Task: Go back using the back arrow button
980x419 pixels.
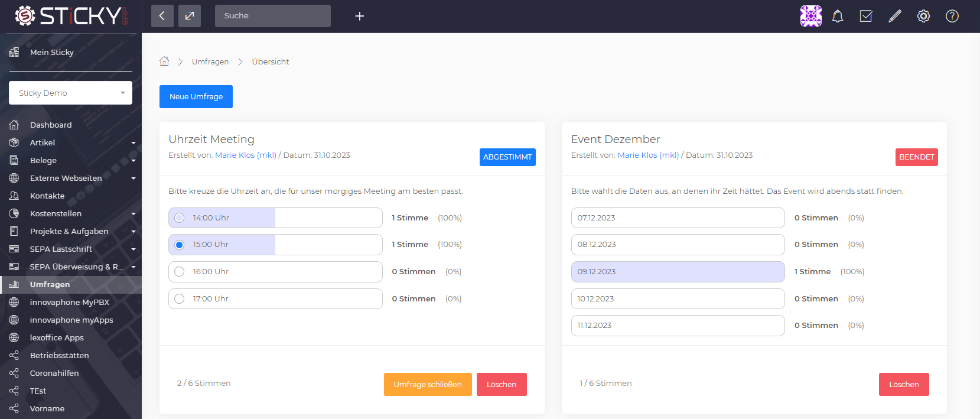Action: 162,16
